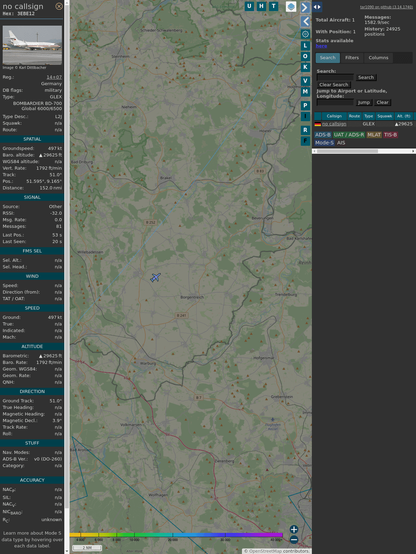Switch to the Search tab
416x554 pixels.
coord(328,58)
